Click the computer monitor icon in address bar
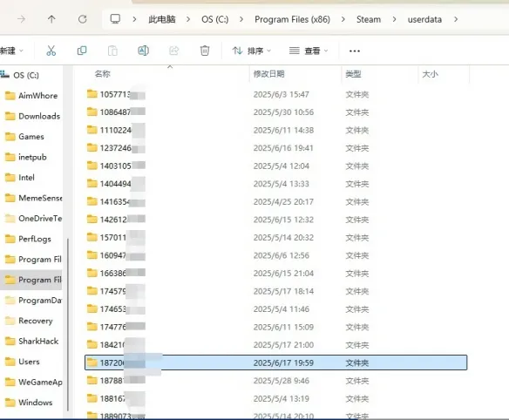The height and width of the screenshot is (420, 509). tap(115, 19)
